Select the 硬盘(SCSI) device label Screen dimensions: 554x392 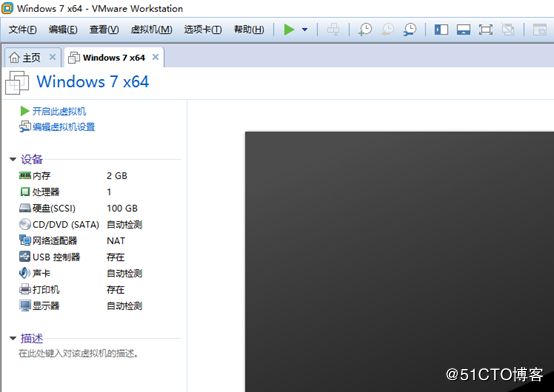click(x=54, y=208)
